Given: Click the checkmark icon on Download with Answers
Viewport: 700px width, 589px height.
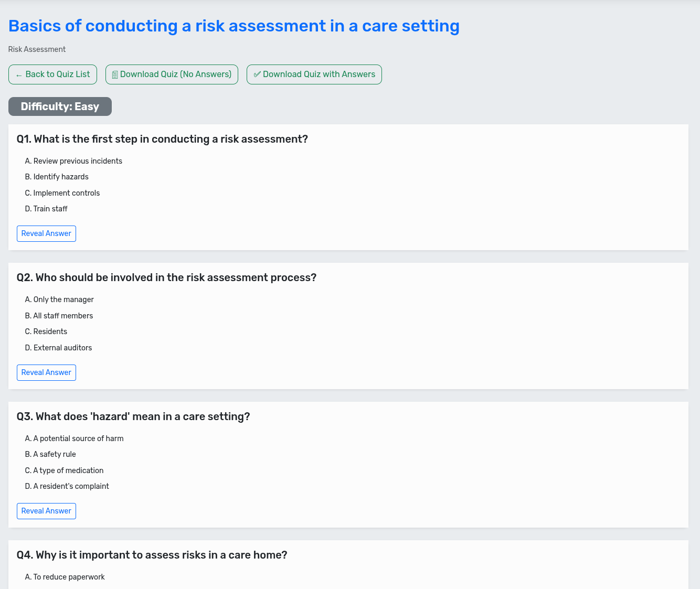Looking at the screenshot, I should [257, 74].
